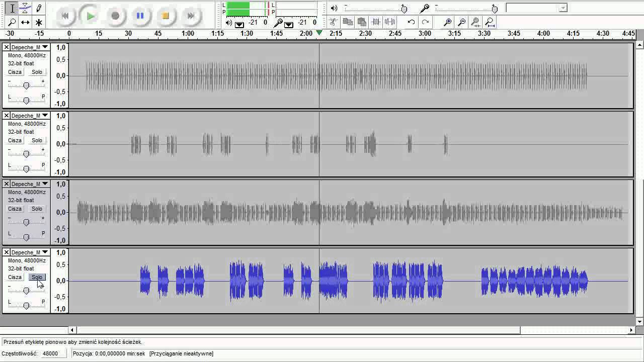The width and height of the screenshot is (644, 362).
Task: Select the Multi-tool asterisk
Action: 39,22
